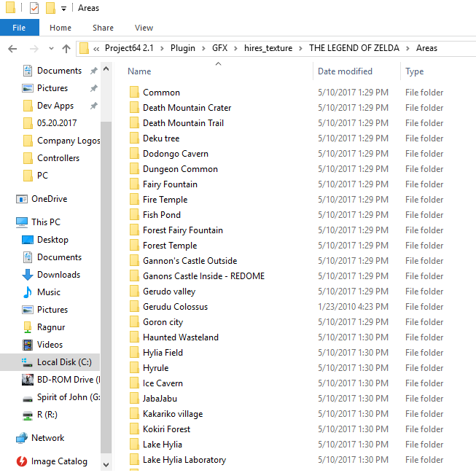Select Controllers folder in sidebar
The width and height of the screenshot is (476, 473).
click(58, 158)
